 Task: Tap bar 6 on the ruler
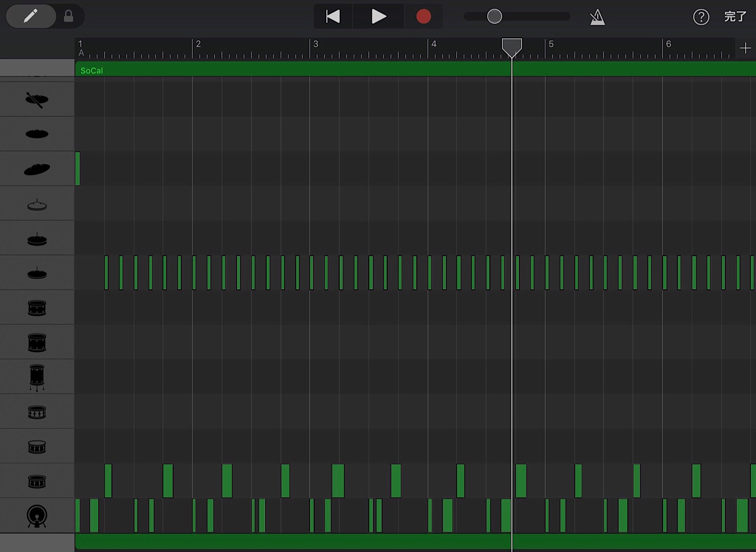[x=669, y=44]
